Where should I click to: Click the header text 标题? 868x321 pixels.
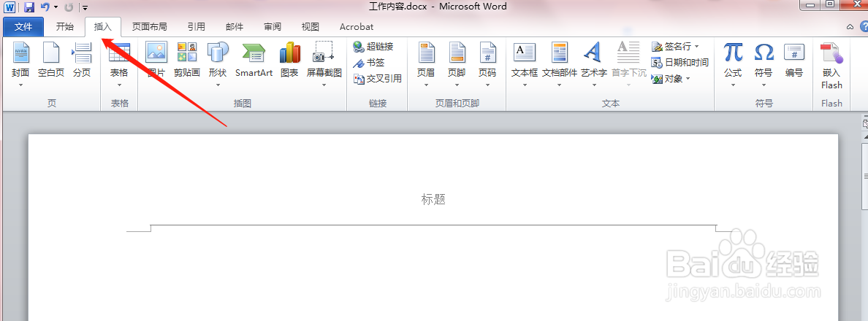tap(433, 199)
